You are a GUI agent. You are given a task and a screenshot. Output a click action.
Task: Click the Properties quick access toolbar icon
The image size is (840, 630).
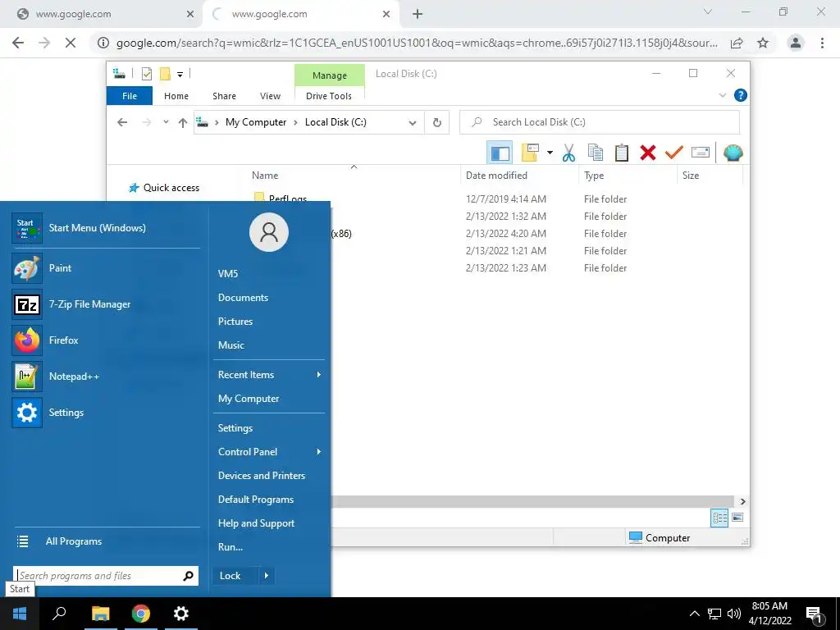[x=146, y=74]
